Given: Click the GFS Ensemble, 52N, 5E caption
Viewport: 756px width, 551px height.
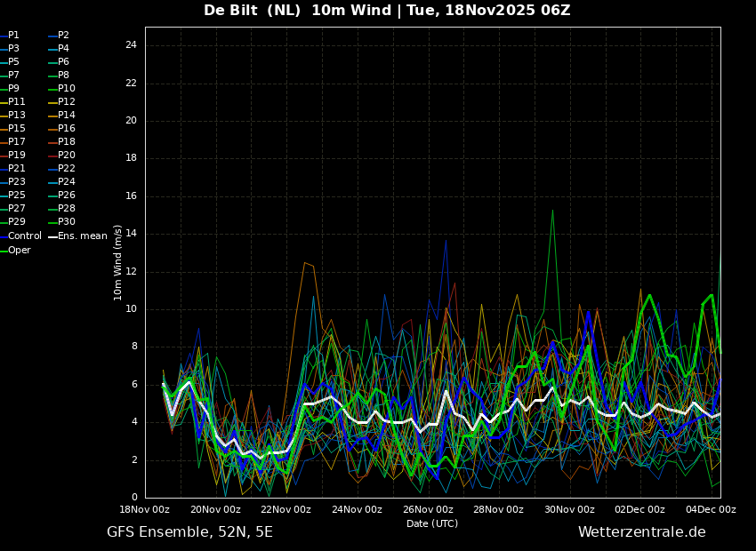Looking at the screenshot, I should 189,532.
